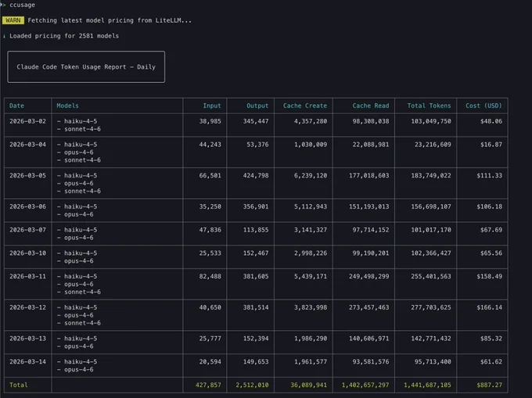
Task: Click cost $16.87
Action: point(491,145)
